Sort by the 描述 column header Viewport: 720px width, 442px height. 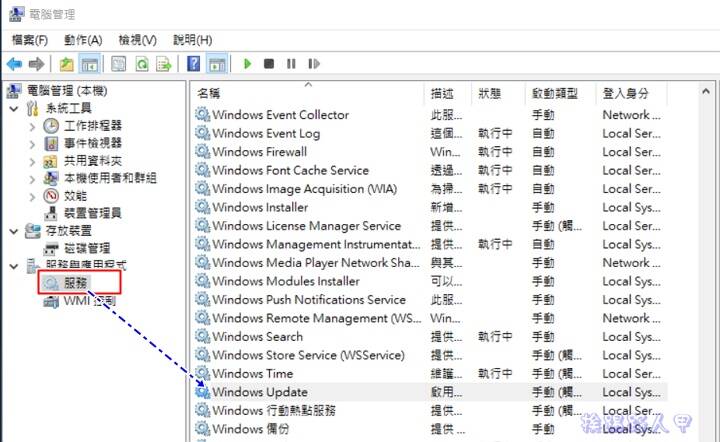tap(448, 94)
